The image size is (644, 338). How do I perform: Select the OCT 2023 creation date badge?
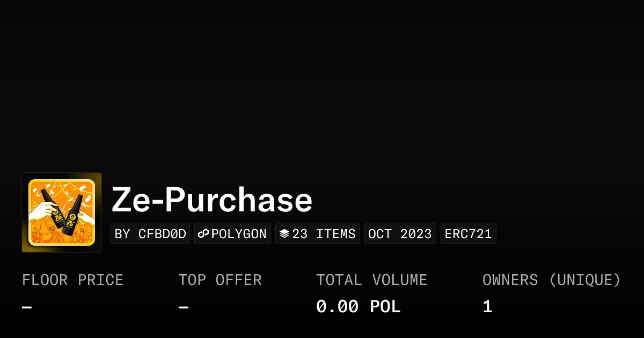400,234
